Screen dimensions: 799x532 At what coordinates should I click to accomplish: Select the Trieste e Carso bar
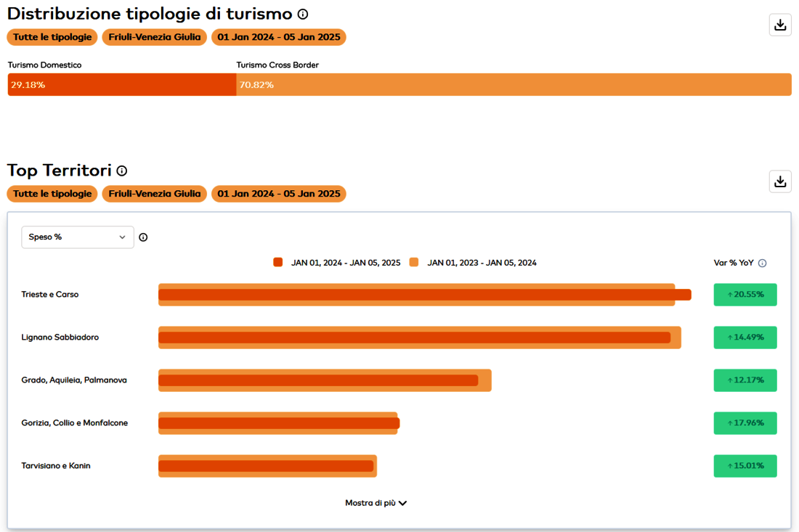click(424, 295)
